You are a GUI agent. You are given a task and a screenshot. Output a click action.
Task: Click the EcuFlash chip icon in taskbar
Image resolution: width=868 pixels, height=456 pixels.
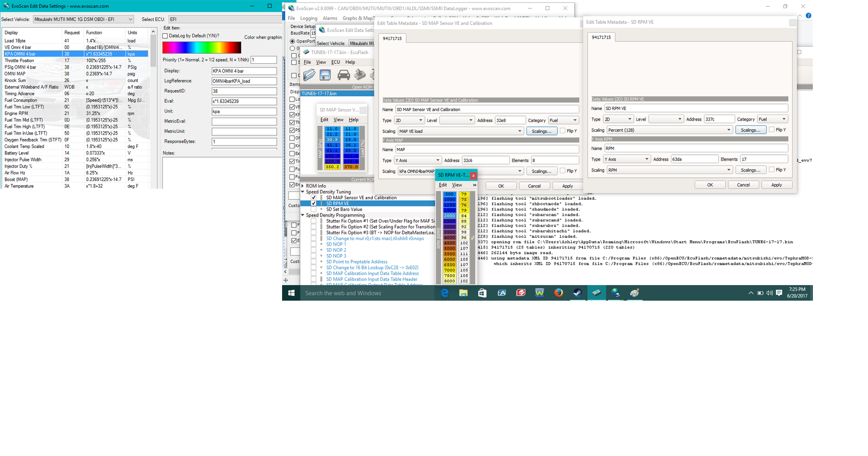point(596,293)
